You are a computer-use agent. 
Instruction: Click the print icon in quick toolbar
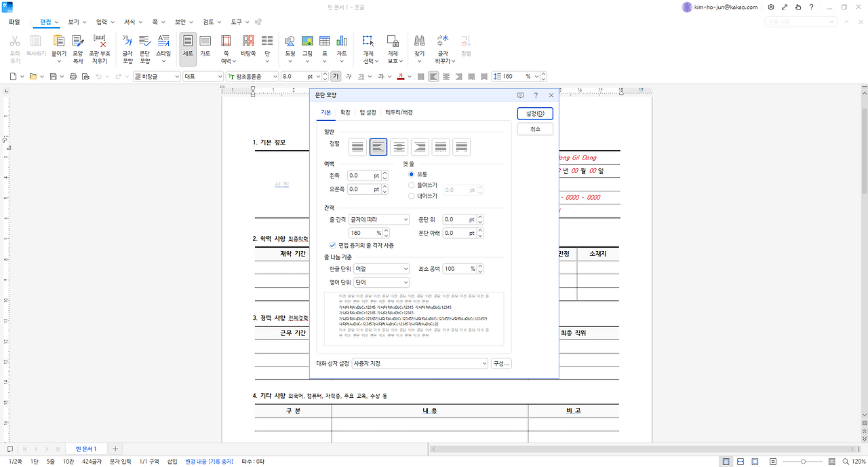pos(73,77)
